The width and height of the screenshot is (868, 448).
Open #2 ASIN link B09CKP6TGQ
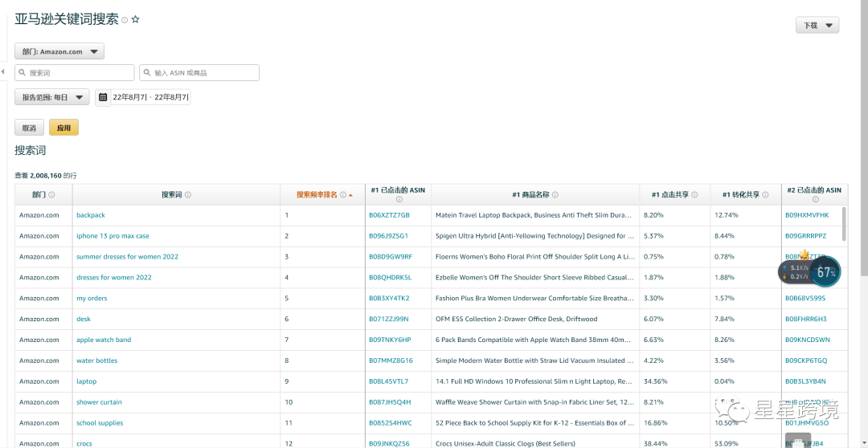(x=806, y=360)
